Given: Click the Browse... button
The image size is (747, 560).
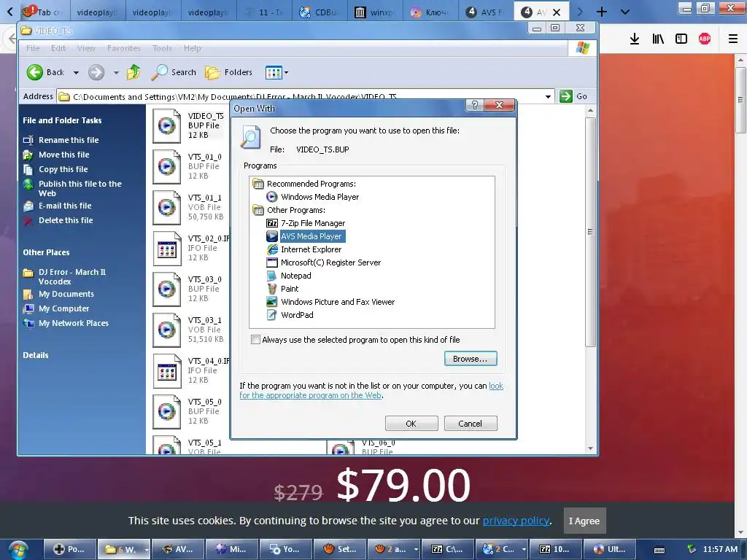Looking at the screenshot, I should click(x=471, y=359).
